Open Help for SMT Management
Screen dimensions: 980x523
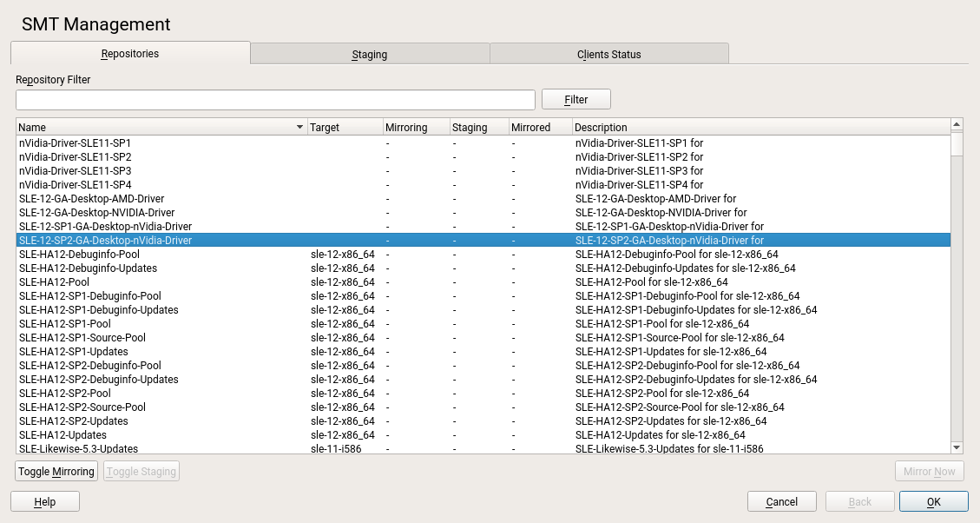click(x=45, y=501)
